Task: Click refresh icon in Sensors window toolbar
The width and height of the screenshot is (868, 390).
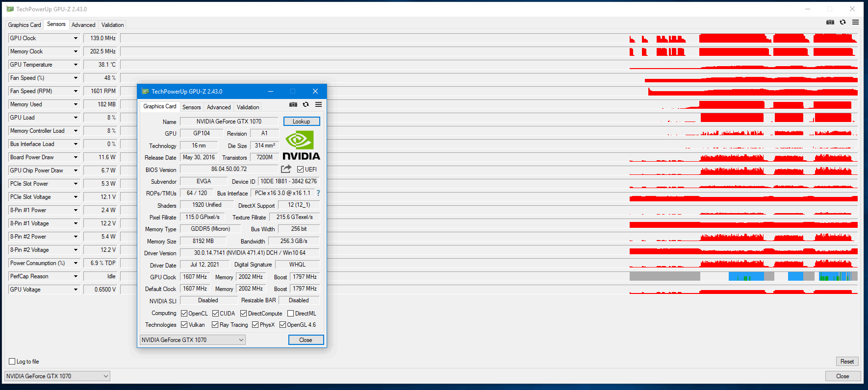Action: pyautogui.click(x=843, y=22)
